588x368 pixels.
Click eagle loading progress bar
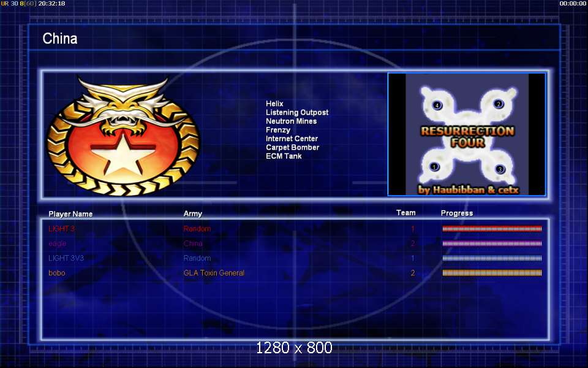[x=492, y=243]
